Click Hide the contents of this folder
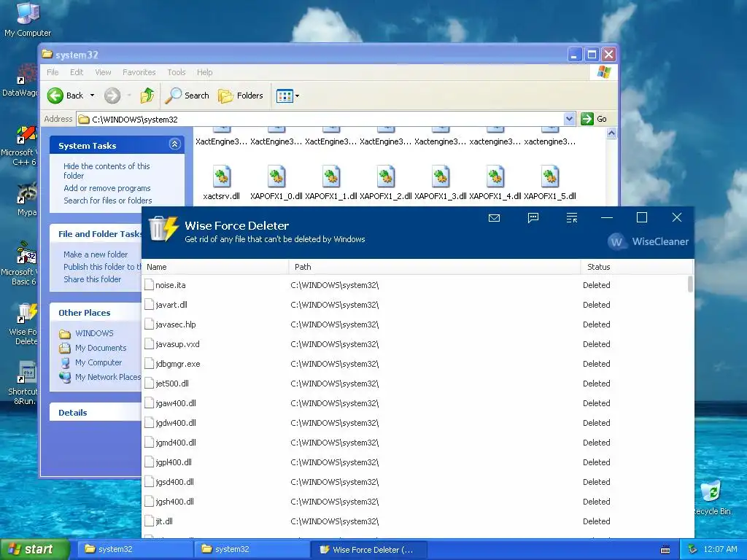 click(x=107, y=171)
